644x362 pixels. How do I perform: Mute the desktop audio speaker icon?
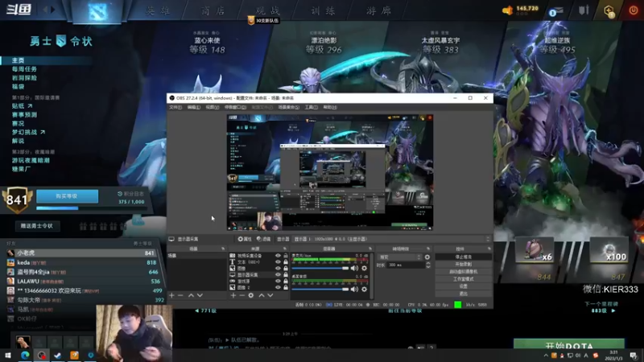[x=354, y=289]
